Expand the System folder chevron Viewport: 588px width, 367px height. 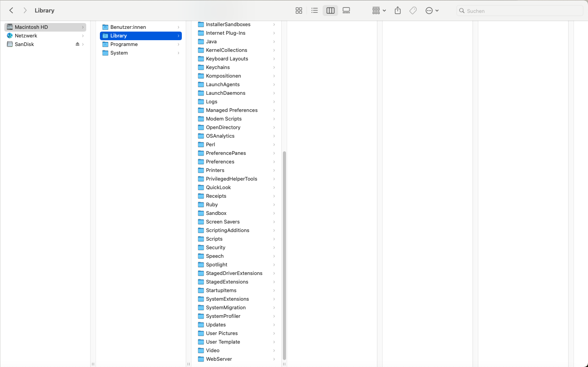(x=178, y=53)
